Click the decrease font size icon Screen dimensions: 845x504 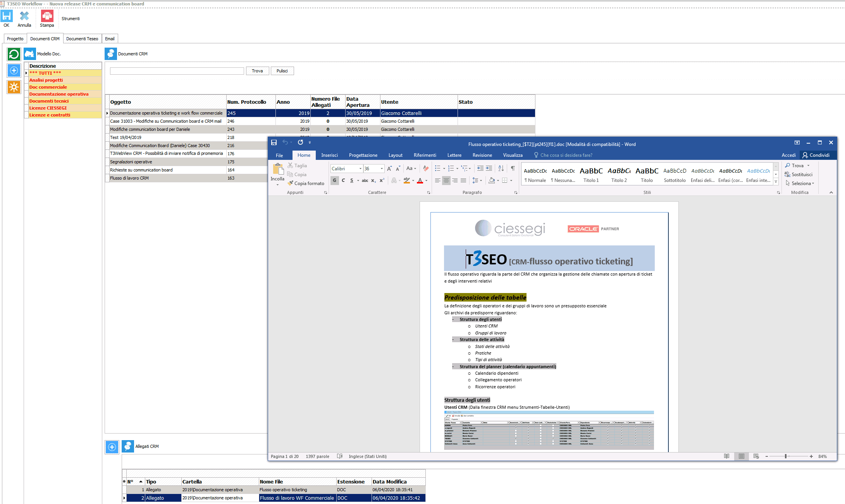398,168
